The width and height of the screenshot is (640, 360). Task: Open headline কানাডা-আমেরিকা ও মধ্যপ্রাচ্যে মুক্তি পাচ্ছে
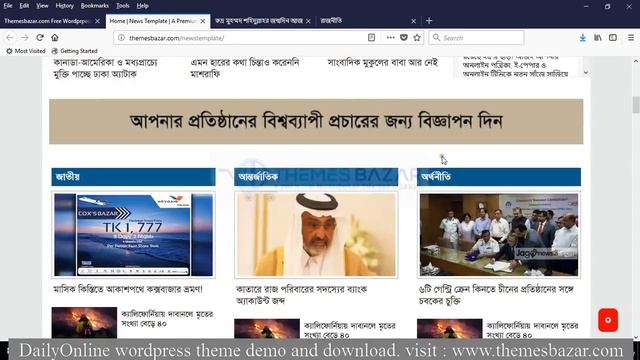pos(105,68)
